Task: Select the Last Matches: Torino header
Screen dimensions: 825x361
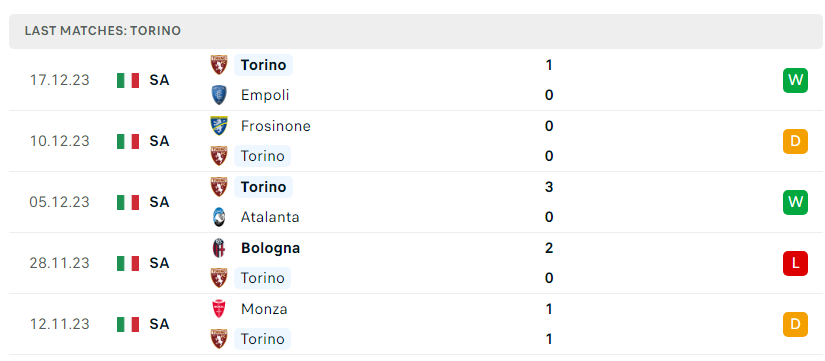Action: click(x=416, y=31)
